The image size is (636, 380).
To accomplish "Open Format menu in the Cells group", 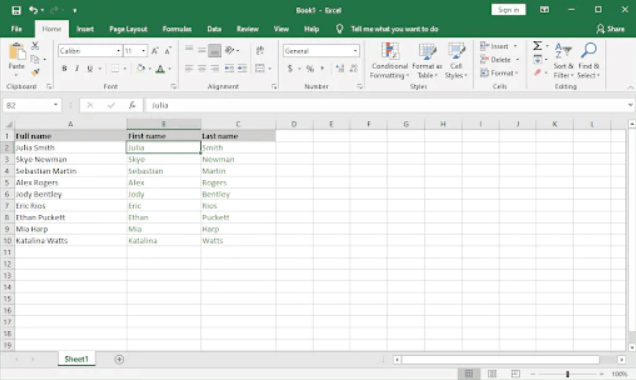I will pyautogui.click(x=499, y=73).
